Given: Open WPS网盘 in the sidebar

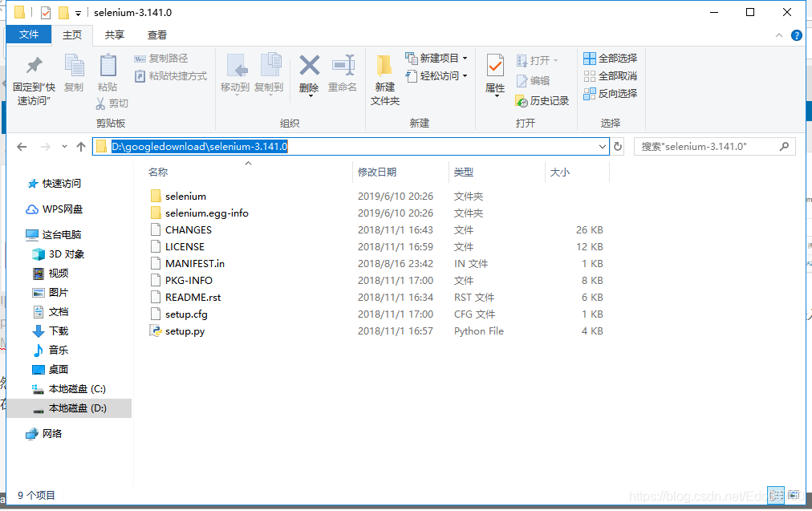Looking at the screenshot, I should pyautogui.click(x=55, y=209).
